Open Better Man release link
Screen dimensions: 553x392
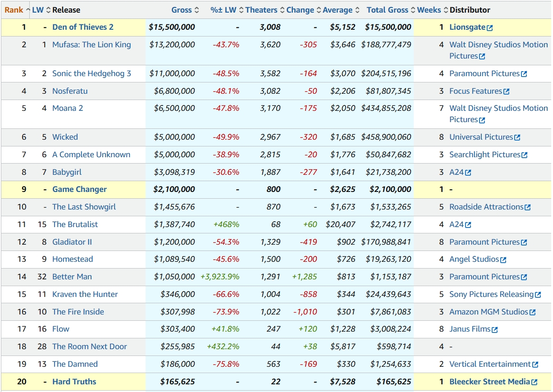(72, 277)
